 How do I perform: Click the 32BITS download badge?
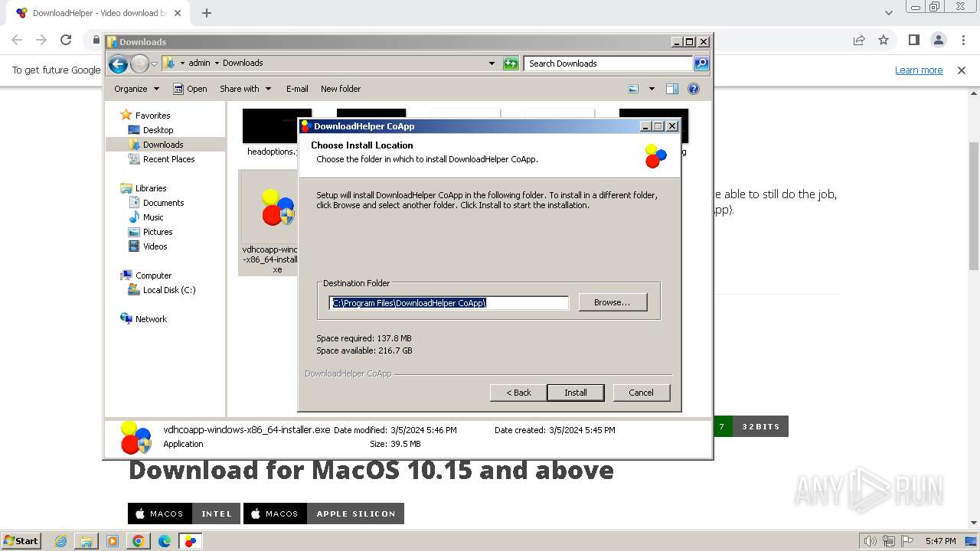tap(760, 426)
